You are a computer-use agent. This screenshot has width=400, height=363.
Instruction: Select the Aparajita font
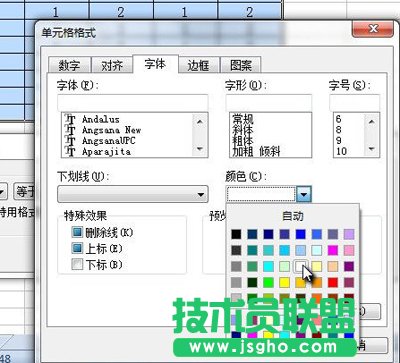[x=106, y=152]
